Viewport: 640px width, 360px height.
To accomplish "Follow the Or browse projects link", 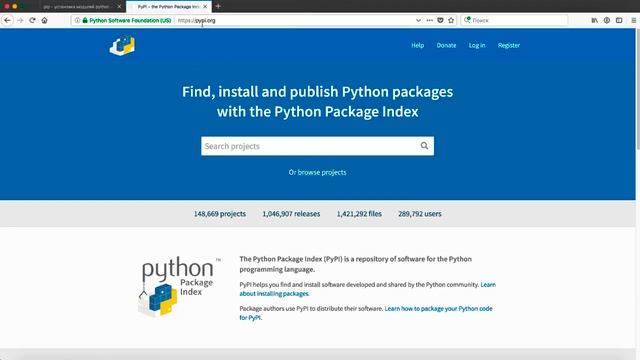I will (317, 172).
